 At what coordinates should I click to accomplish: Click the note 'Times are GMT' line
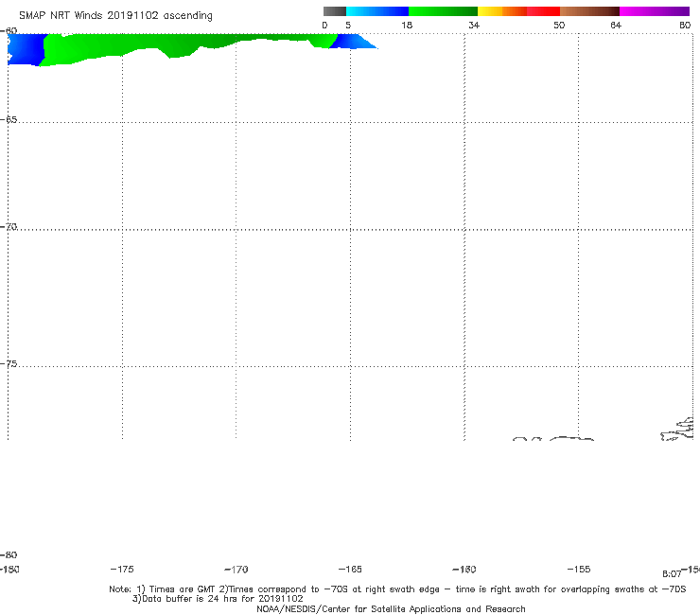(x=397, y=589)
